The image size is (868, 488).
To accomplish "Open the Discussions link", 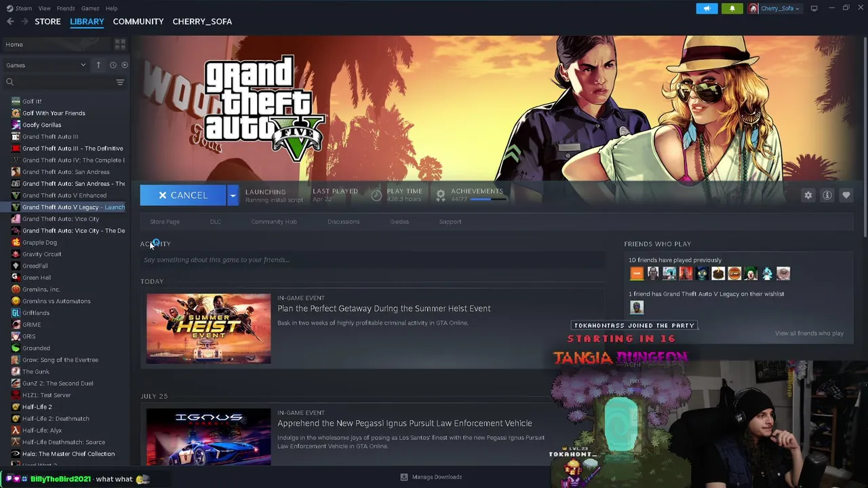I will click(x=344, y=222).
